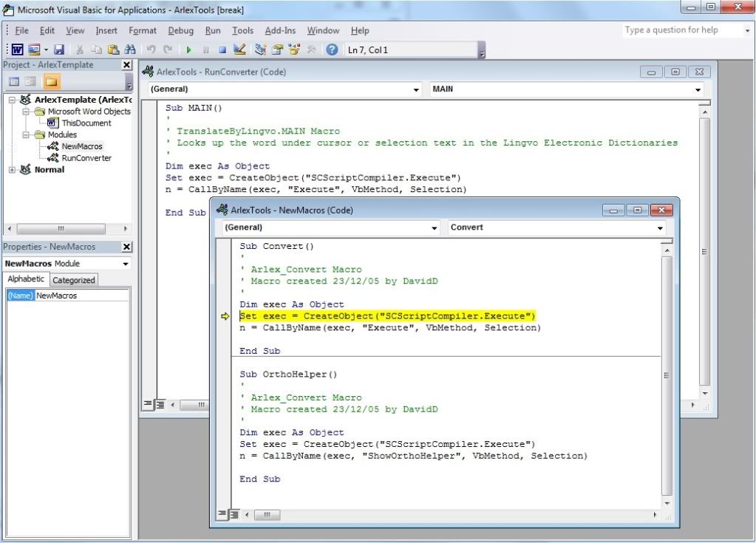The width and height of the screenshot is (756, 543).
Task: Open the Properties Window toolbar icon
Action: click(x=277, y=49)
